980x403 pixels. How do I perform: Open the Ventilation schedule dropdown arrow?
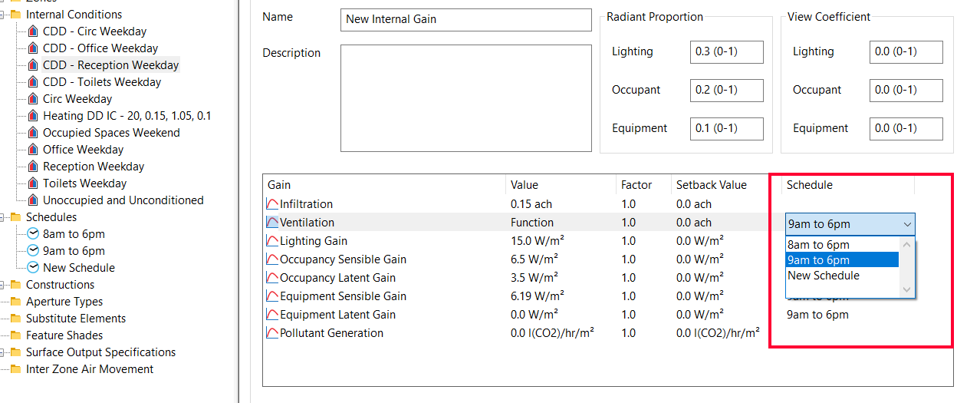pos(907,225)
